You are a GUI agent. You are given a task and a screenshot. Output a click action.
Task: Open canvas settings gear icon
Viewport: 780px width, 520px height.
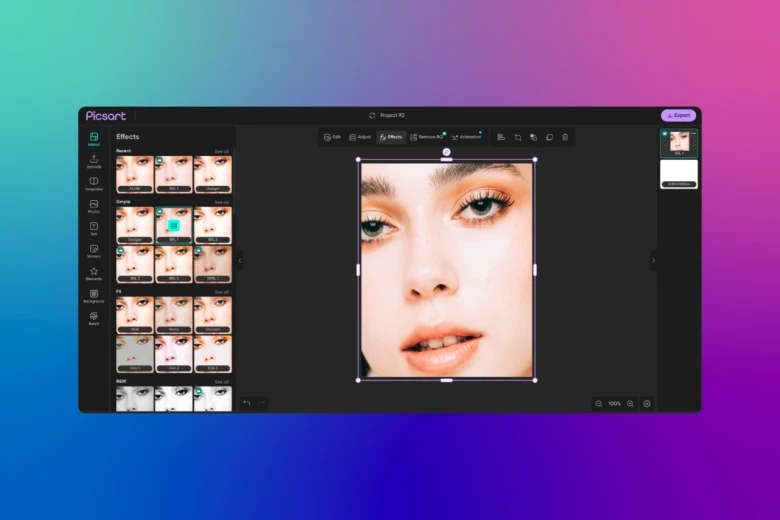tap(647, 403)
